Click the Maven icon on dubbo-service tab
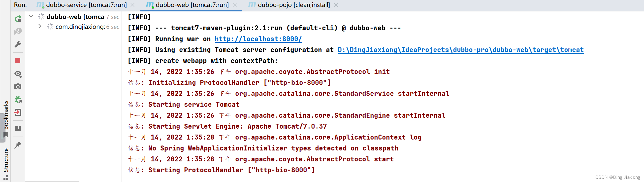The image size is (644, 182). [40, 4]
